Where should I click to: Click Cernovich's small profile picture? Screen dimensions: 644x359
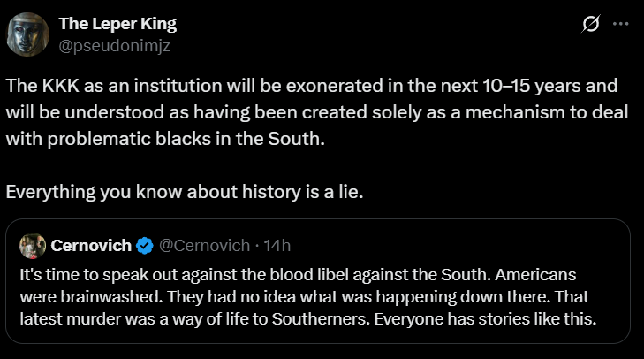pos(33,244)
